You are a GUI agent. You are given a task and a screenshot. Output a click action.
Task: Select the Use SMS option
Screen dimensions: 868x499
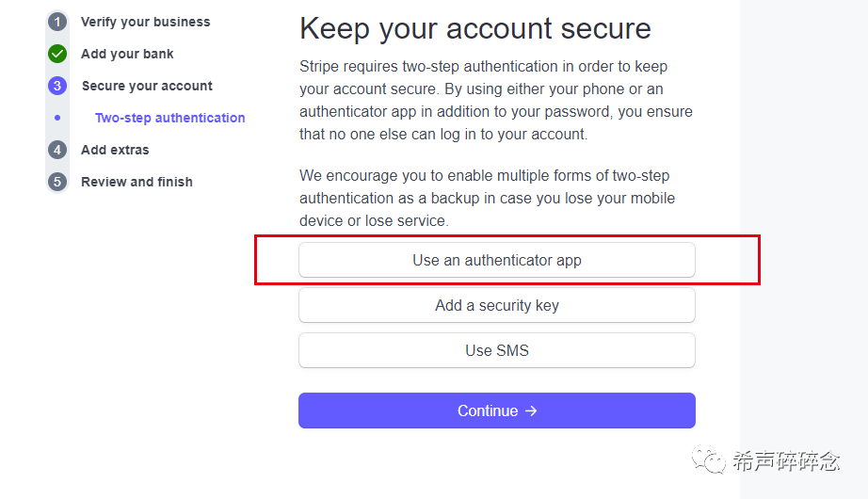tap(497, 350)
